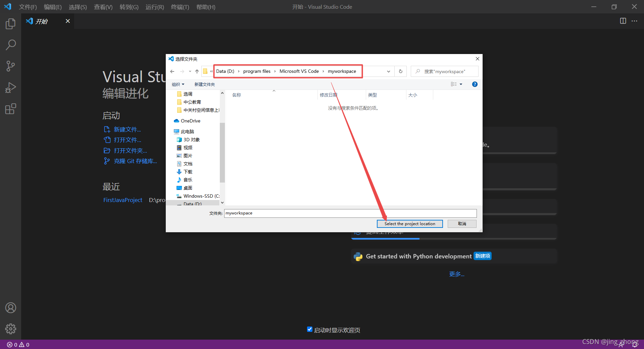Click the 取消 button in dialog
The height and width of the screenshot is (349, 644).
pos(462,224)
